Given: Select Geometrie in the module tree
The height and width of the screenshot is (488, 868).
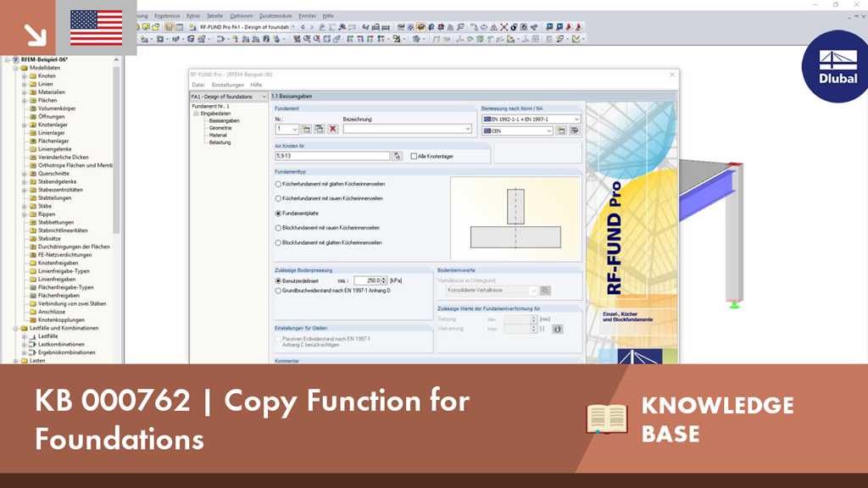Looking at the screenshot, I should pos(220,128).
